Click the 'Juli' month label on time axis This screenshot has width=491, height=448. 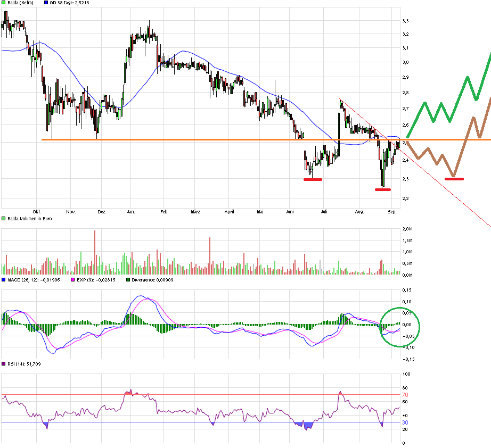(324, 212)
